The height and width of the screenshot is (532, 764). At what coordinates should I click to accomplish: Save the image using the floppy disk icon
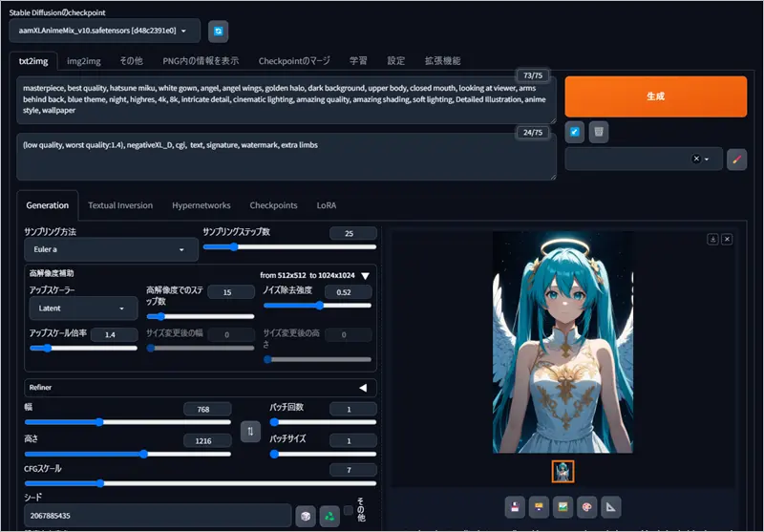coord(516,506)
